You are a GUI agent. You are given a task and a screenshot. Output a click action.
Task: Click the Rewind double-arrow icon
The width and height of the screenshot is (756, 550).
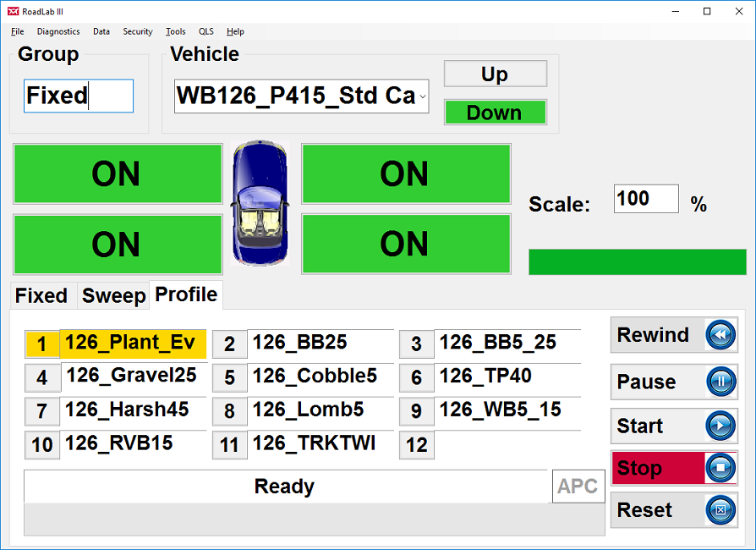pos(720,336)
